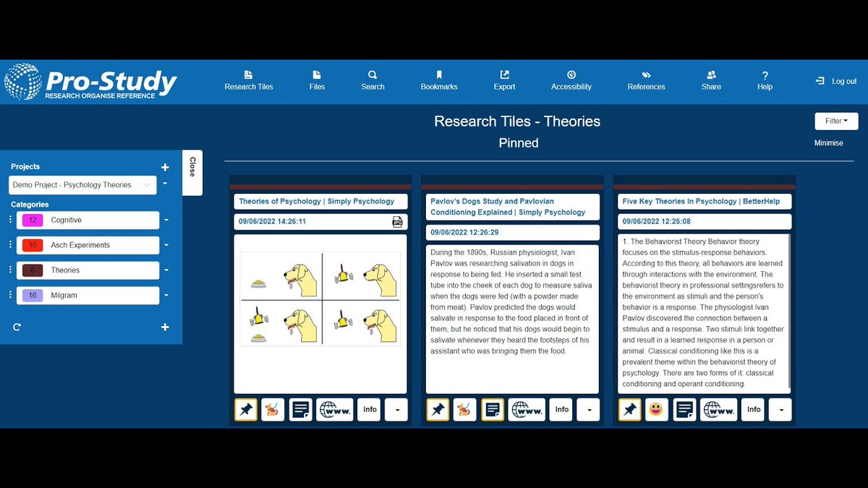This screenshot has height=488, width=868.
Task: Click the smiley emoji on the BetterHelp tile
Action: [x=657, y=409]
